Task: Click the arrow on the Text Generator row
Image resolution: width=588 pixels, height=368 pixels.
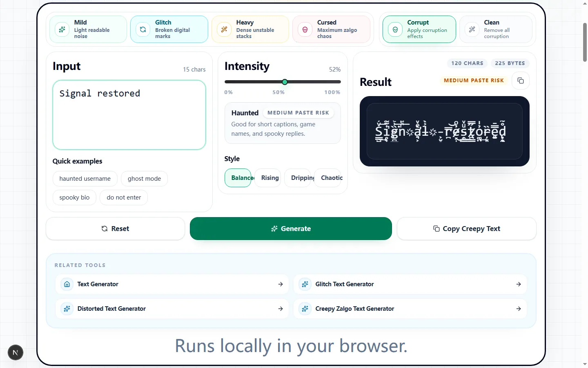Action: (281, 284)
